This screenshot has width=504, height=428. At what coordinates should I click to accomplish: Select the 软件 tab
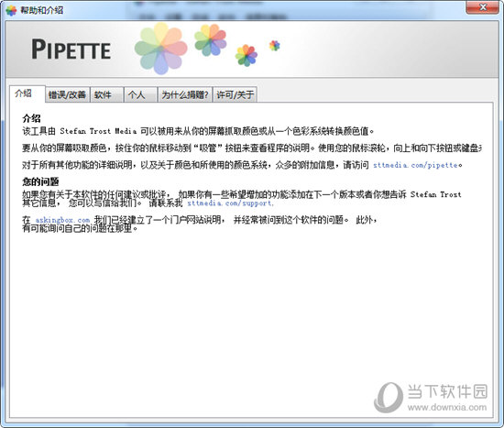pos(106,94)
